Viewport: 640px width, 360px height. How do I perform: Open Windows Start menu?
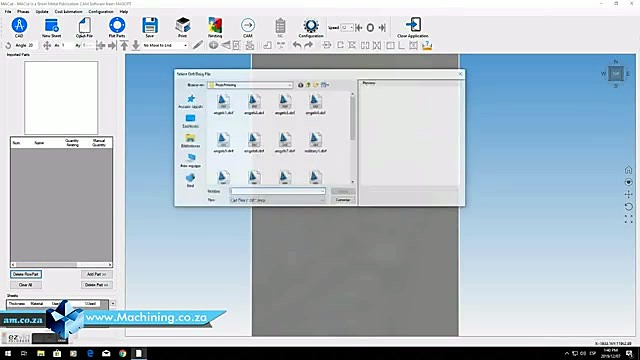coord(8,353)
